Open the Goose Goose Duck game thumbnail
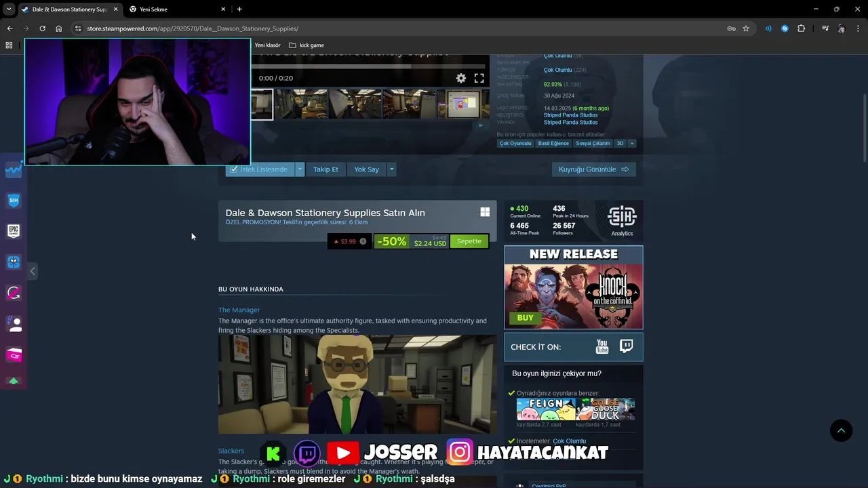 606,409
